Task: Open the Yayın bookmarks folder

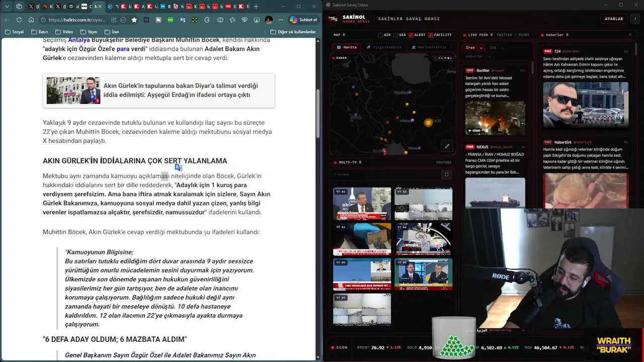Action: [x=89, y=32]
